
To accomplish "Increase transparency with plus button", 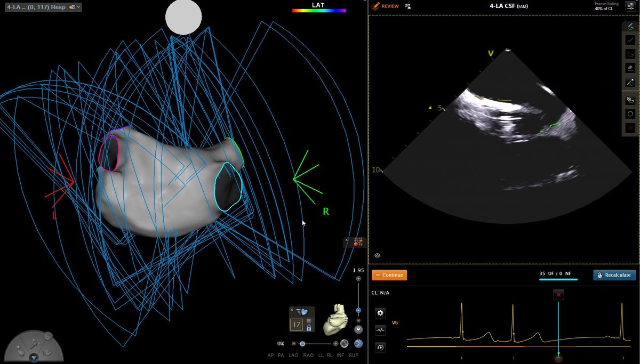I will point(335,344).
